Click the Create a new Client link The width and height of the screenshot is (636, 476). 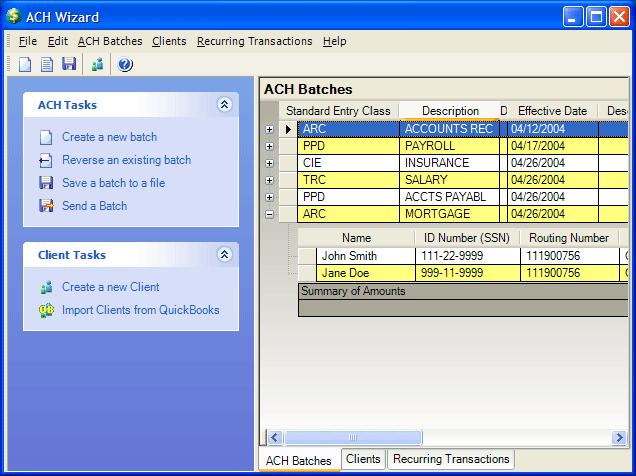point(111,287)
